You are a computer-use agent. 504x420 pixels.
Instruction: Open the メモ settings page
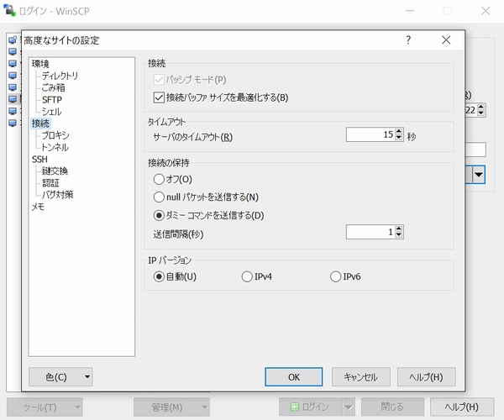[x=38, y=207]
